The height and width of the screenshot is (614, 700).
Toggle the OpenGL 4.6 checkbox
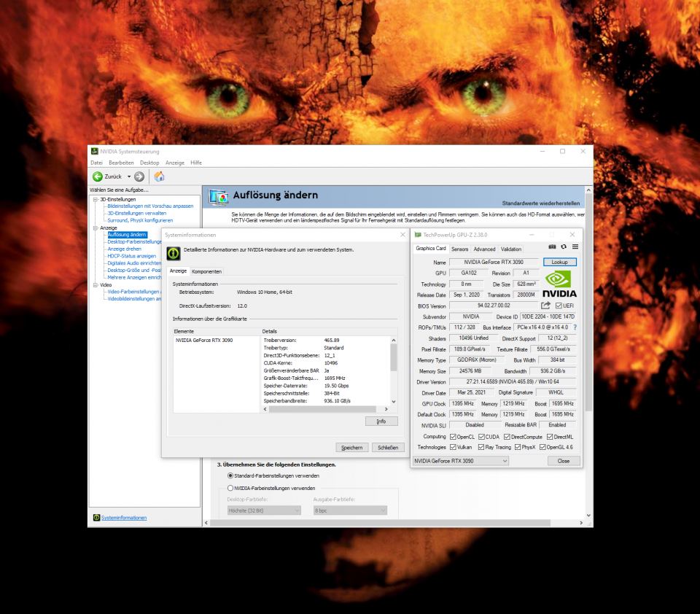(x=542, y=447)
